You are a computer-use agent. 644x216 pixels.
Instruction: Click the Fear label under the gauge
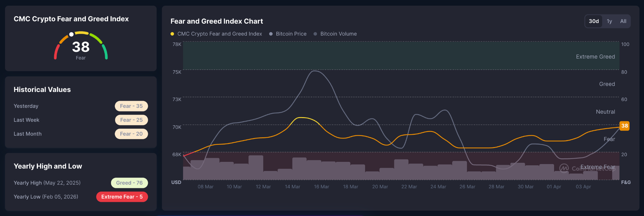(x=81, y=58)
